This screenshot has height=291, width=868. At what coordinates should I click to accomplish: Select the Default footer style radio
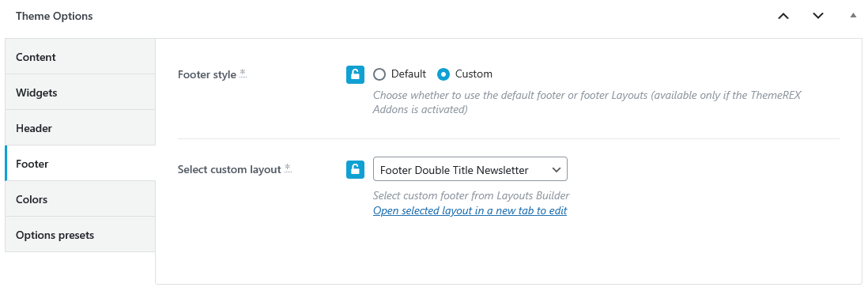pyautogui.click(x=379, y=74)
